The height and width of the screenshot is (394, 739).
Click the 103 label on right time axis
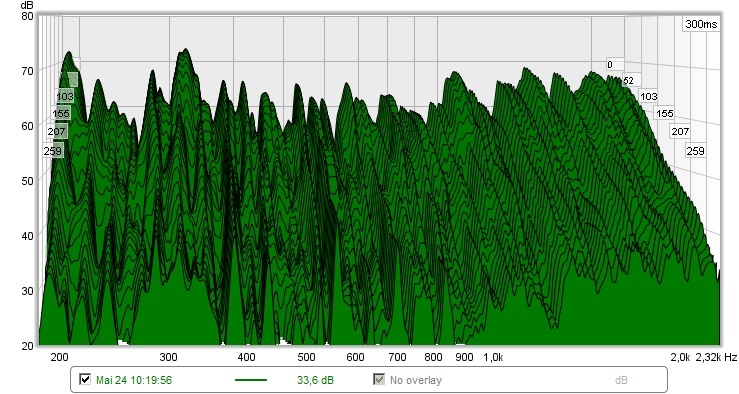click(649, 97)
